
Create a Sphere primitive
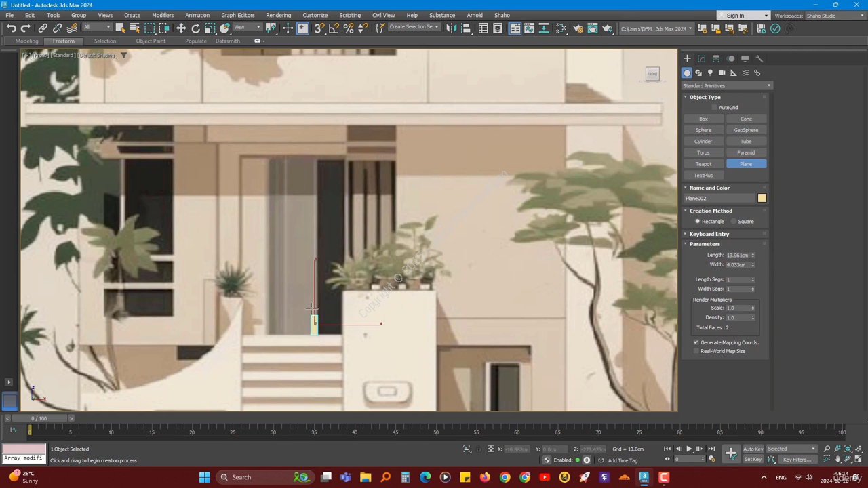pyautogui.click(x=703, y=130)
